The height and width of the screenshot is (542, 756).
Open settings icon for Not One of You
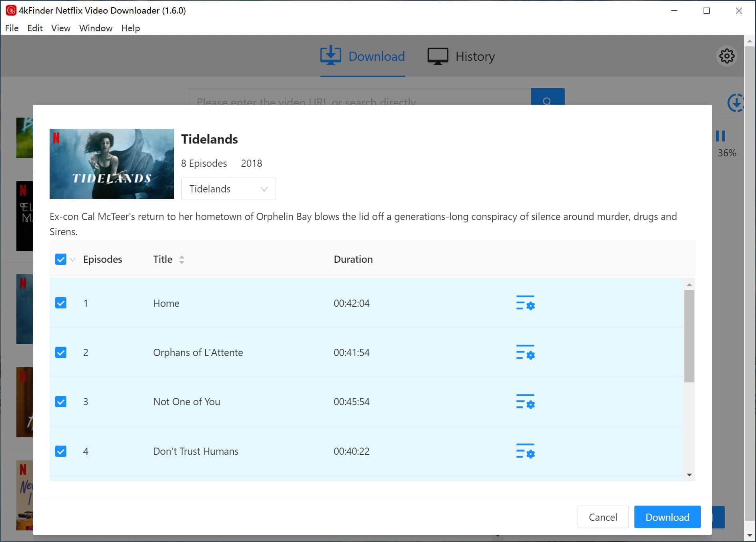pyautogui.click(x=525, y=402)
